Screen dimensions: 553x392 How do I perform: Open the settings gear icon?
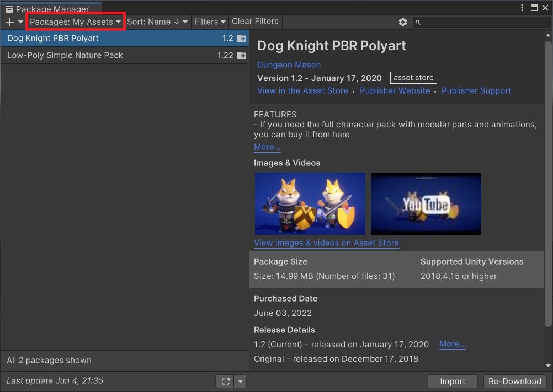pos(403,22)
